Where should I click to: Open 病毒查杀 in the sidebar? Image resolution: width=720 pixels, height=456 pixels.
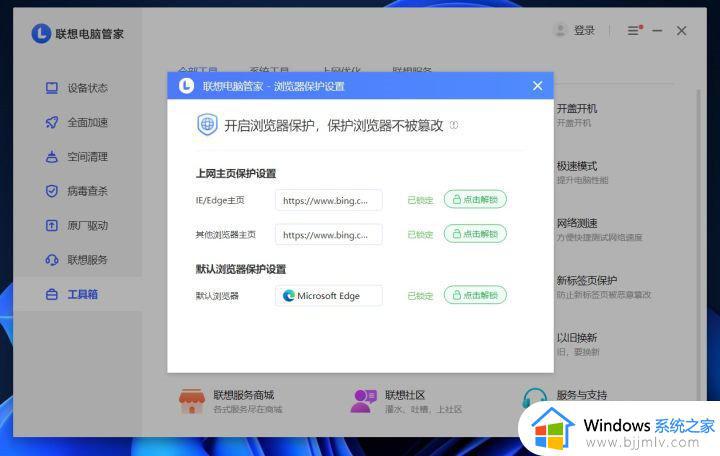tap(77, 191)
